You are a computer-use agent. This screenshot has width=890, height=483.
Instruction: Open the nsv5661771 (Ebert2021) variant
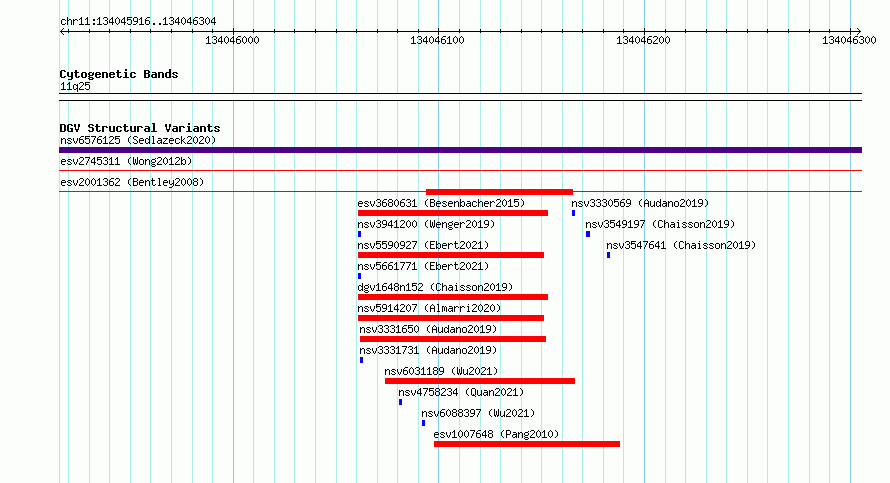[423, 266]
